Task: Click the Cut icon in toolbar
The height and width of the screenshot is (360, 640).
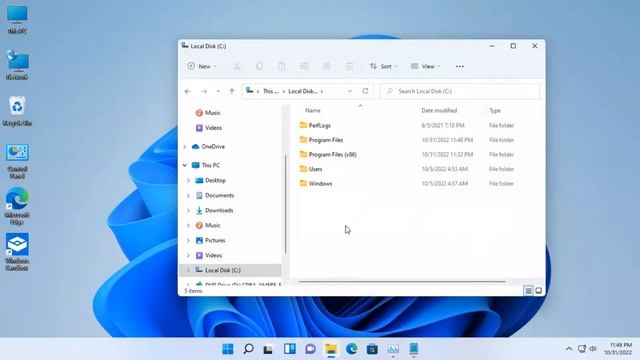Action: [x=237, y=66]
